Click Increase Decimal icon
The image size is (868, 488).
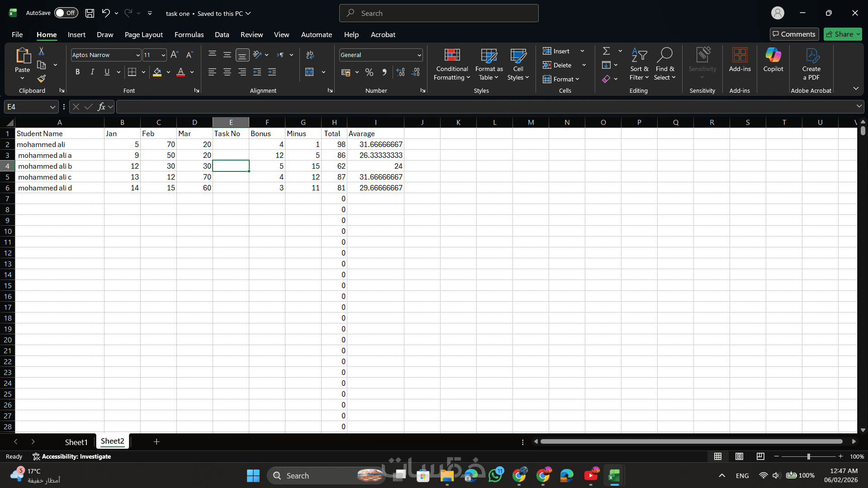click(400, 72)
